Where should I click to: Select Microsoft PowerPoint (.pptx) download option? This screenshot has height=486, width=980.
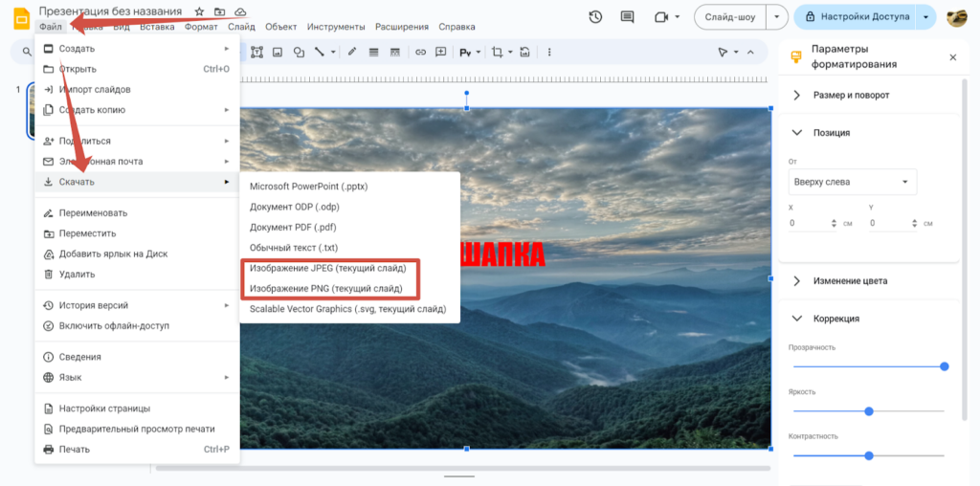pos(309,187)
